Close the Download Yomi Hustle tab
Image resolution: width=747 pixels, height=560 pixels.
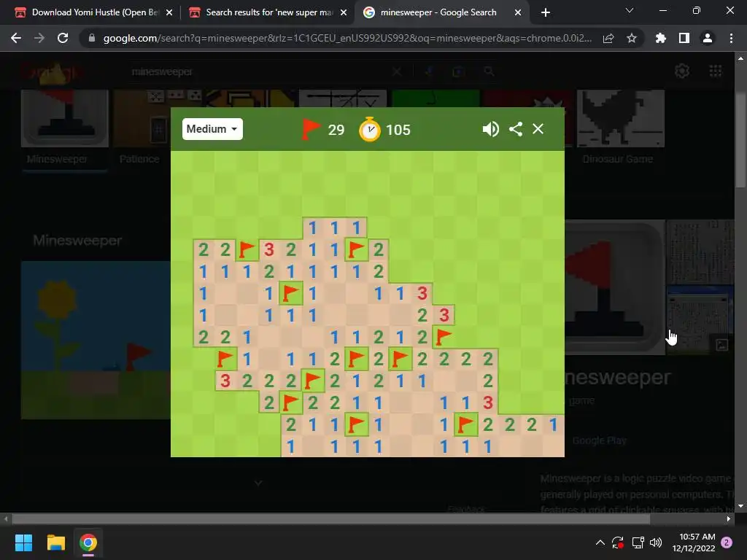pyautogui.click(x=169, y=13)
